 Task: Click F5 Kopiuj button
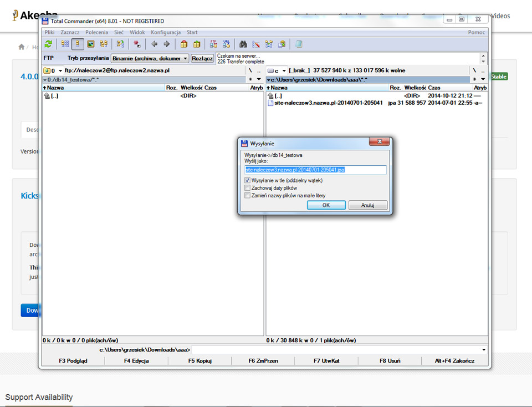[x=200, y=361]
